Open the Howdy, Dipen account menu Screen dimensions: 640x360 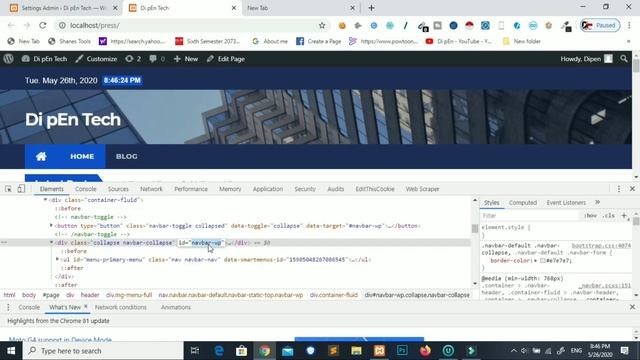coord(586,59)
